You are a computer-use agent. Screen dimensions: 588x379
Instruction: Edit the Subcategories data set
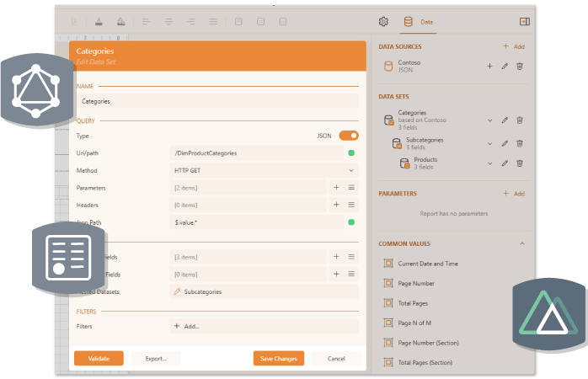pos(505,143)
